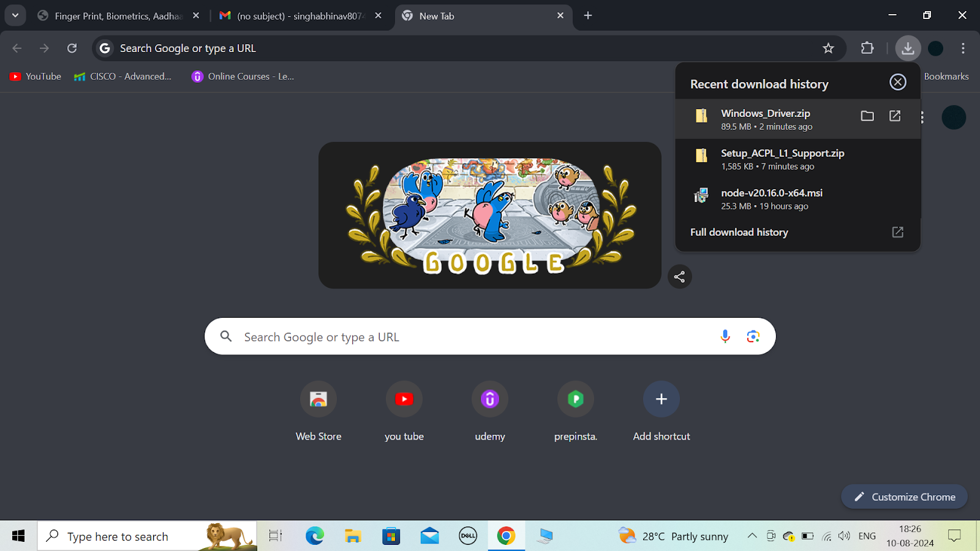Screen dimensions: 980x551
Task: Open File Explorer from taskbar
Action: pos(353,536)
